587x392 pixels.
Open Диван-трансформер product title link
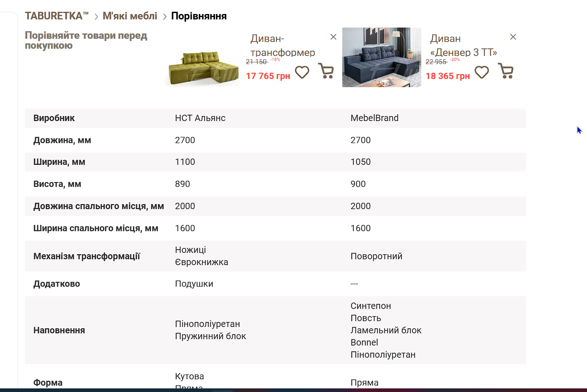pyautogui.click(x=283, y=45)
